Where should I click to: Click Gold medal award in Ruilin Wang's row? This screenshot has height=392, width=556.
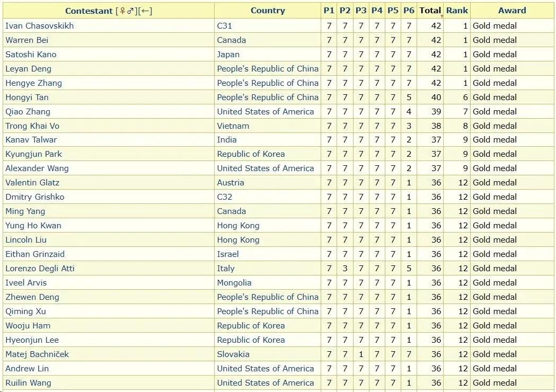pyautogui.click(x=495, y=383)
